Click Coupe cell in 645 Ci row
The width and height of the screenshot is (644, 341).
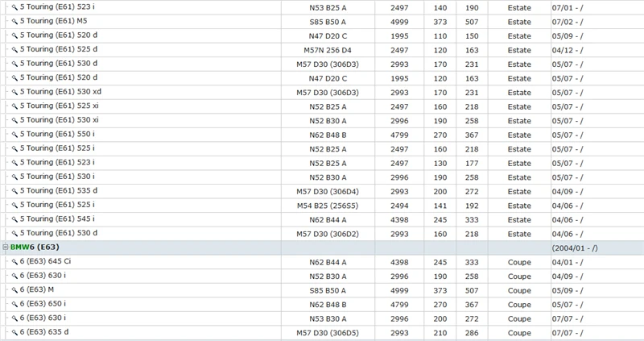(519, 263)
